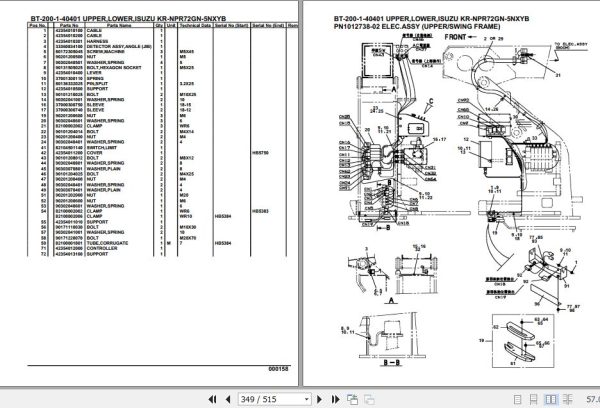Select two-page facing view
This screenshot has height=408, width=600.
coord(551,400)
